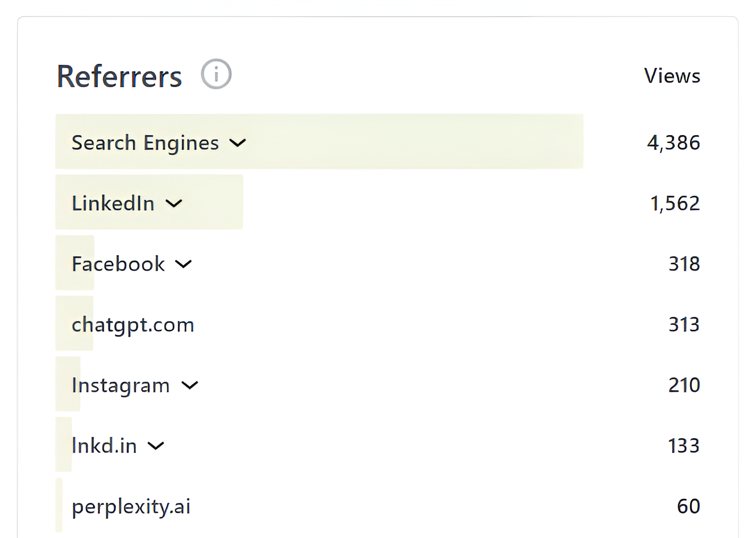The height and width of the screenshot is (538, 756).
Task: Expand the Facebook referrer chevron
Action: [183, 264]
